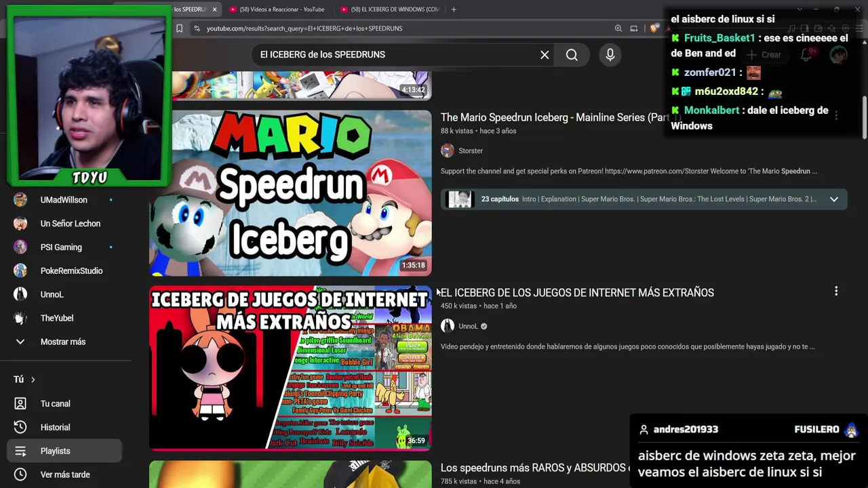Click the 1:35:18 duration badge

tap(413, 266)
